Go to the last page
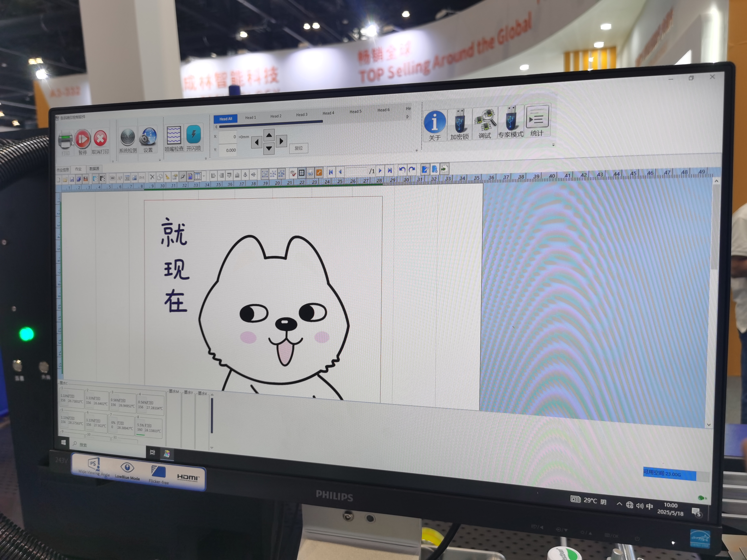747x560 pixels. (390, 170)
